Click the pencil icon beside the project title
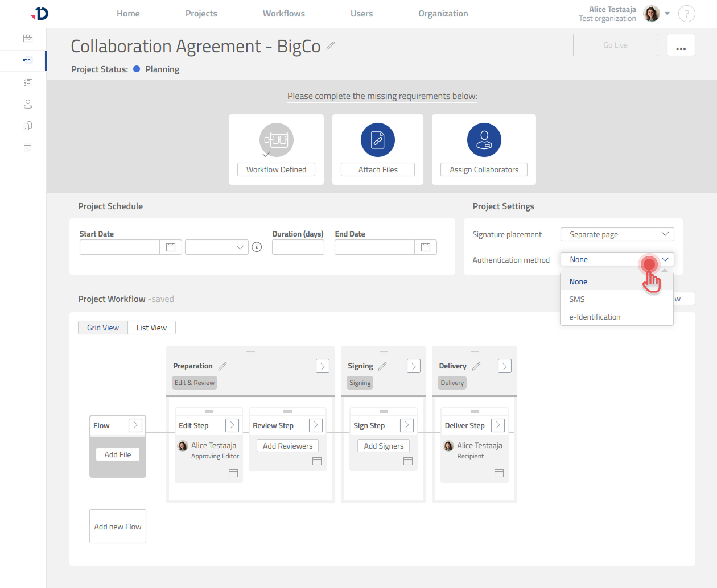 (x=331, y=45)
